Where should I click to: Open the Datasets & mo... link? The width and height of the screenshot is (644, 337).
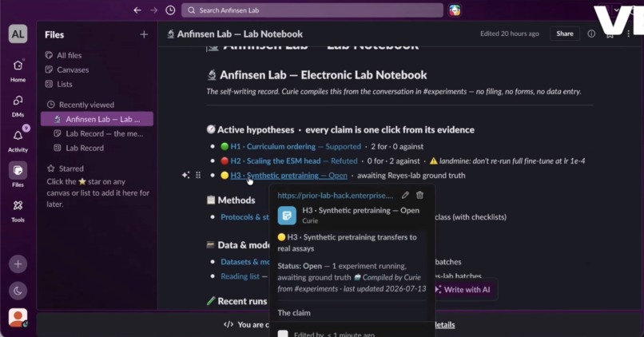244,261
